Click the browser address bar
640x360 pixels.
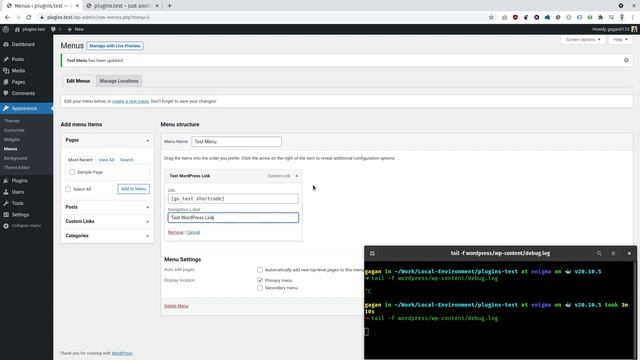tap(261, 18)
